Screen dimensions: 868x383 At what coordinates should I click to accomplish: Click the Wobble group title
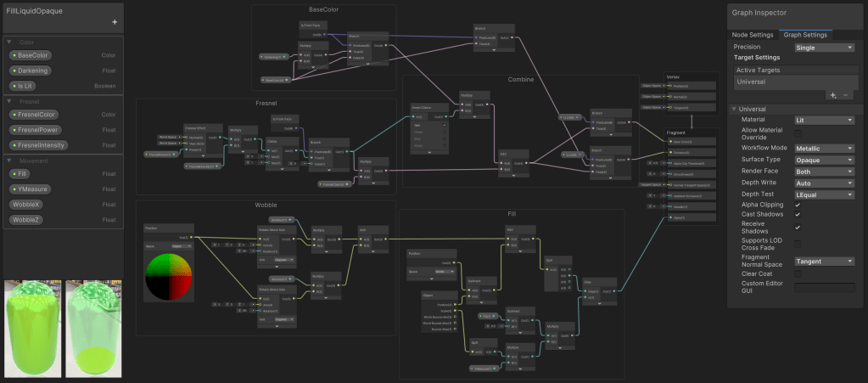coord(266,206)
